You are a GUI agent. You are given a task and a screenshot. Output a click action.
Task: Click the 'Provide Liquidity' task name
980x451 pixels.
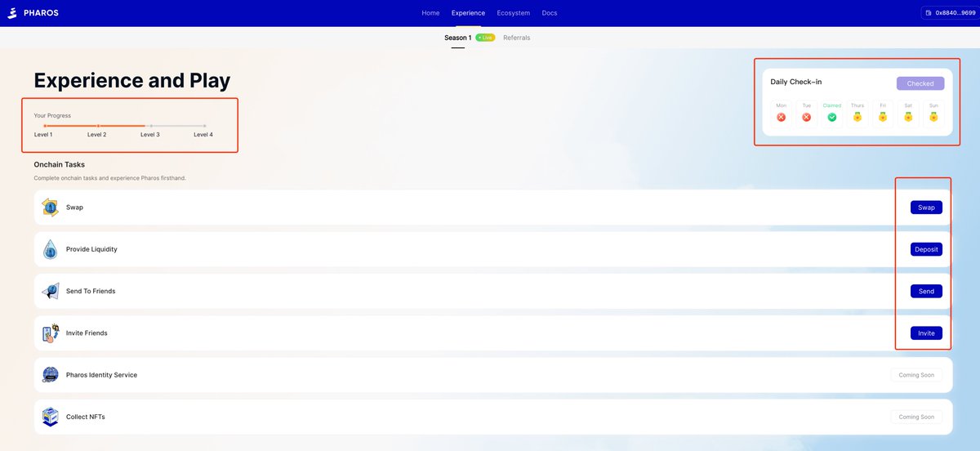tap(91, 249)
